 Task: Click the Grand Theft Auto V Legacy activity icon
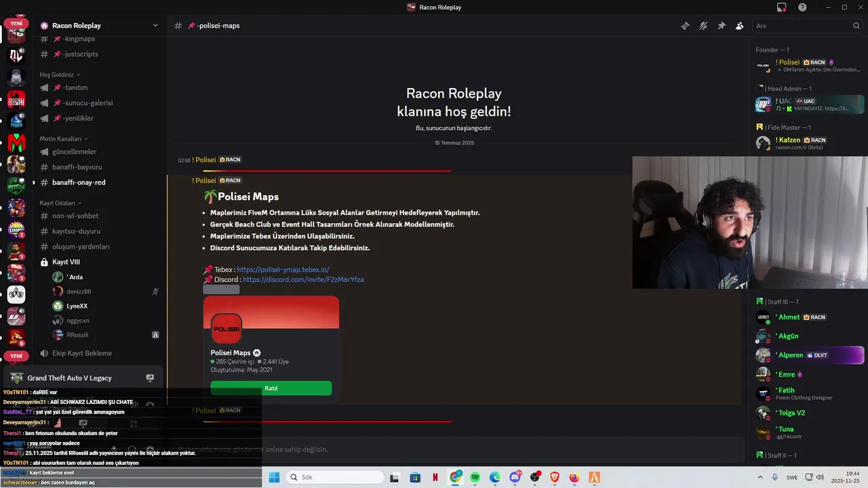16,378
